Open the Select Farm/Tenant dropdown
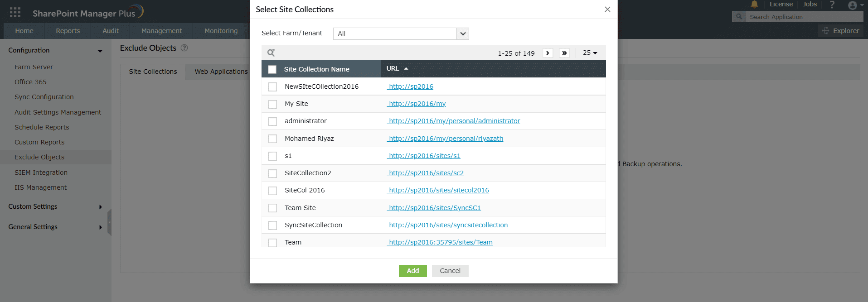 pyautogui.click(x=401, y=34)
